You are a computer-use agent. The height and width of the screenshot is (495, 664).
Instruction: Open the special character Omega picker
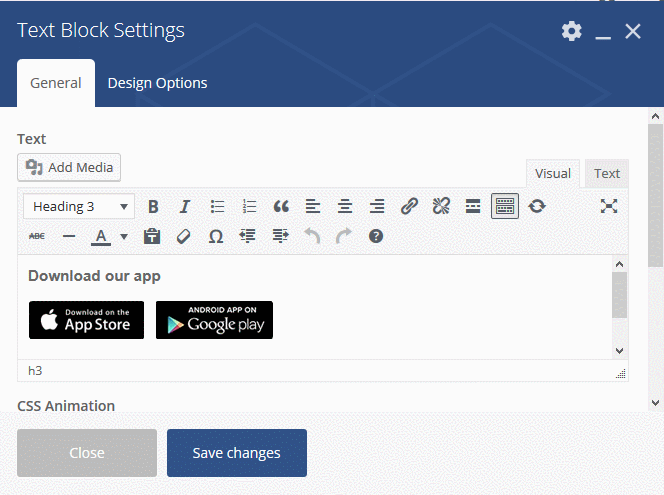[216, 237]
